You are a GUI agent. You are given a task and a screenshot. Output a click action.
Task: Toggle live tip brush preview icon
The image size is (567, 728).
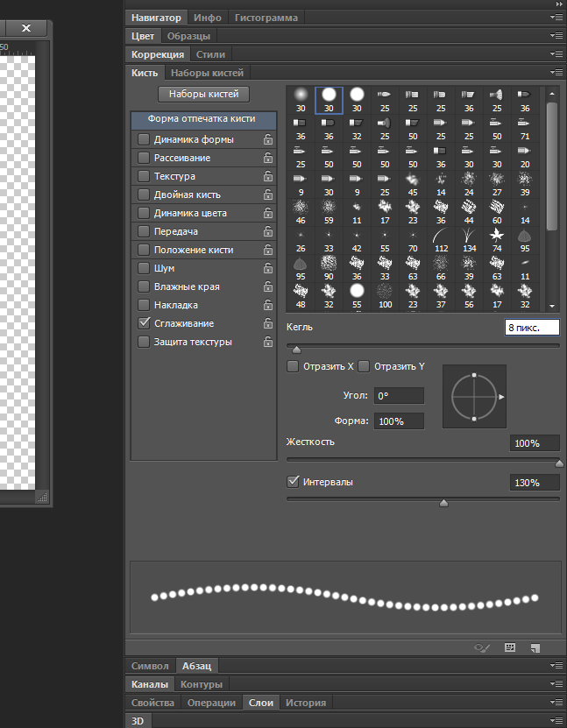pyautogui.click(x=481, y=647)
